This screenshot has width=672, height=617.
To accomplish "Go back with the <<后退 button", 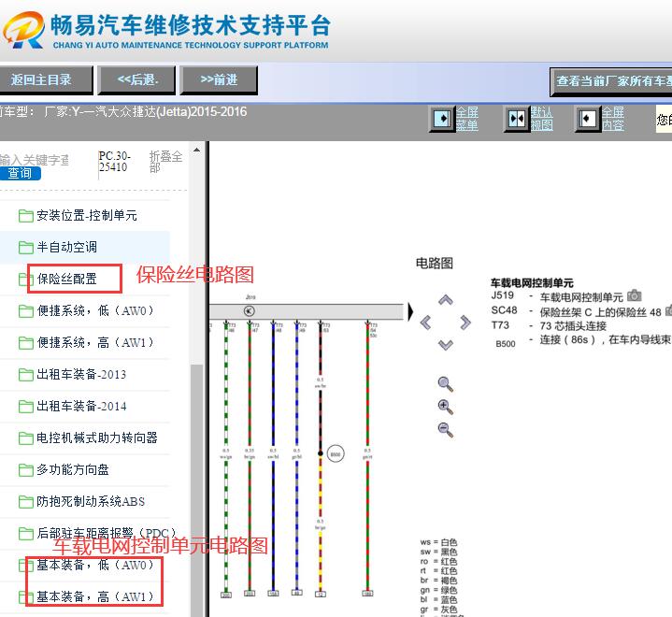I will coord(136,79).
